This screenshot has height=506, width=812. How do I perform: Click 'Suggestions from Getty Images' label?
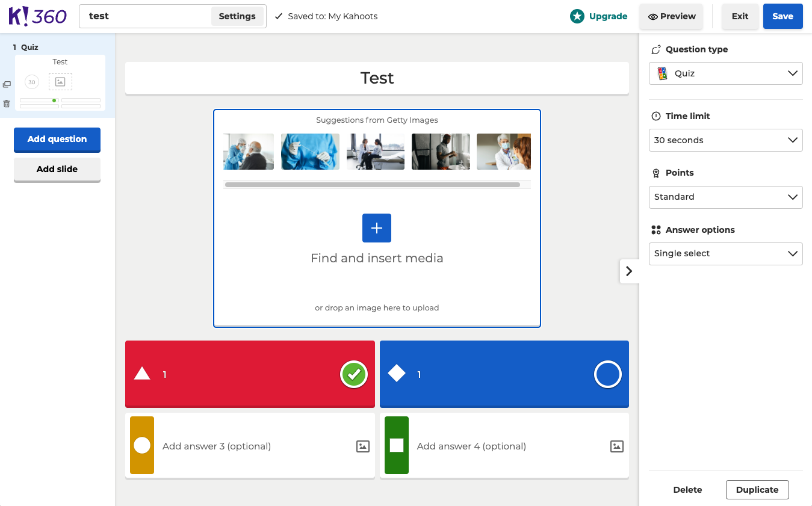(x=377, y=120)
